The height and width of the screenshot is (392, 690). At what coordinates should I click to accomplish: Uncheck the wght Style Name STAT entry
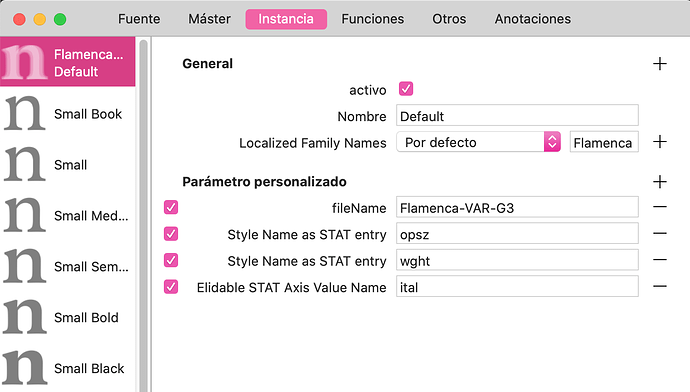[x=171, y=260]
